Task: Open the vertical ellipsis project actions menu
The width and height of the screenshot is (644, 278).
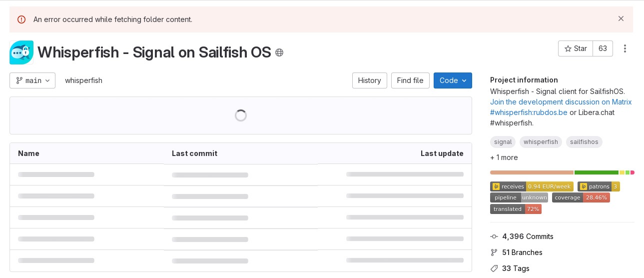Action: point(625,48)
